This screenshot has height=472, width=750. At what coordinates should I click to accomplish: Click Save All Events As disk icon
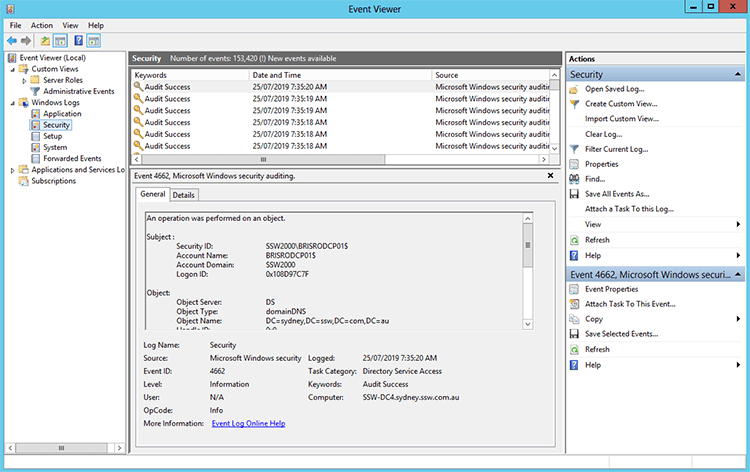click(574, 194)
